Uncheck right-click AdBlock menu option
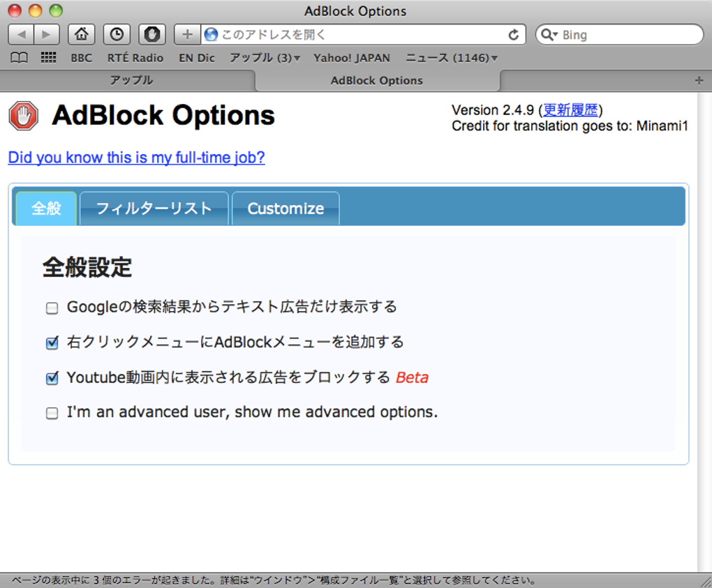Image resolution: width=712 pixels, height=588 pixels. (52, 342)
